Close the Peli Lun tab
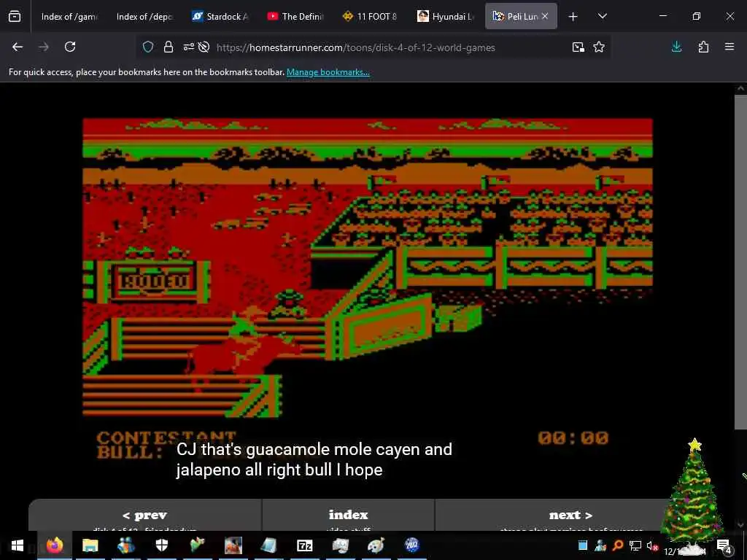 [545, 16]
